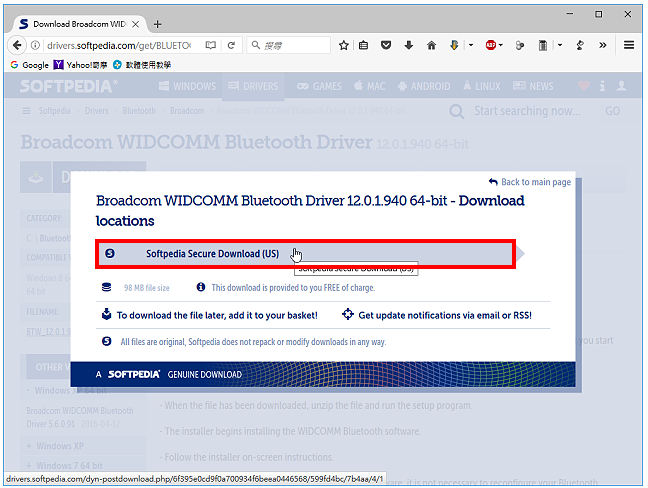
Task: Open dropdown arrow beside clipboard extension icon
Action: [x=560, y=45]
